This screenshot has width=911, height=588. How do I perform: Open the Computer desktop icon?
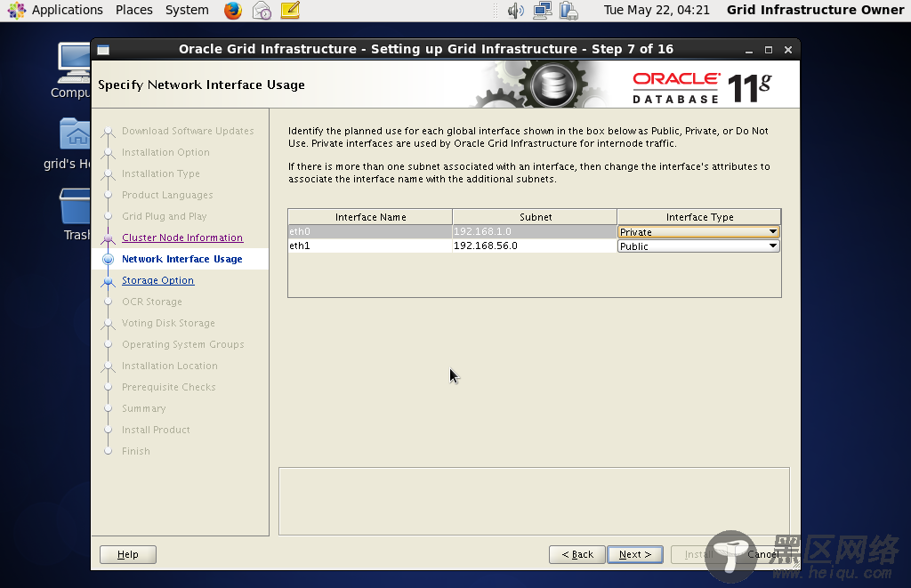[x=73, y=71]
